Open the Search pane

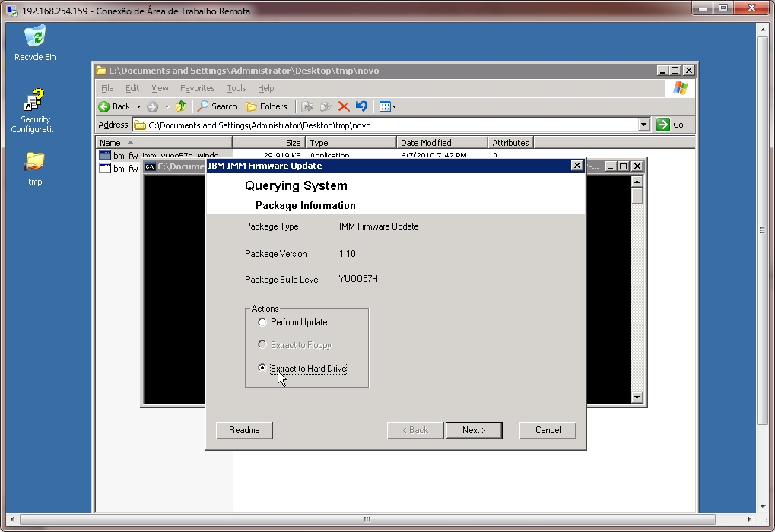coord(217,106)
